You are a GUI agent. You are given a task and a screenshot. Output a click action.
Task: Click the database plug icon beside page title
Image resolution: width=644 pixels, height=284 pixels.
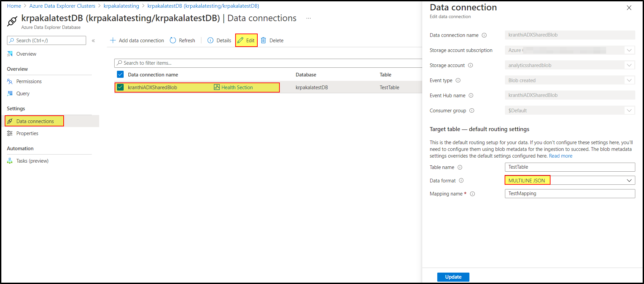12,21
